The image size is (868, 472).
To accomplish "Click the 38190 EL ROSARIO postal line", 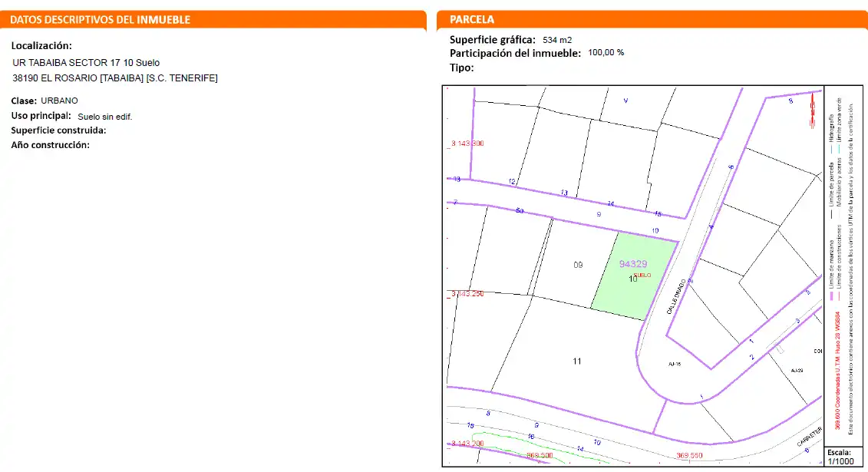I will pyautogui.click(x=115, y=78).
